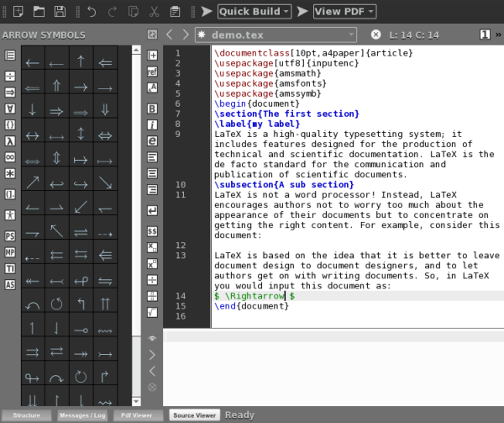This screenshot has height=423, width=504.
Task: Toggle the Source Viewer pane
Action: click(195, 415)
